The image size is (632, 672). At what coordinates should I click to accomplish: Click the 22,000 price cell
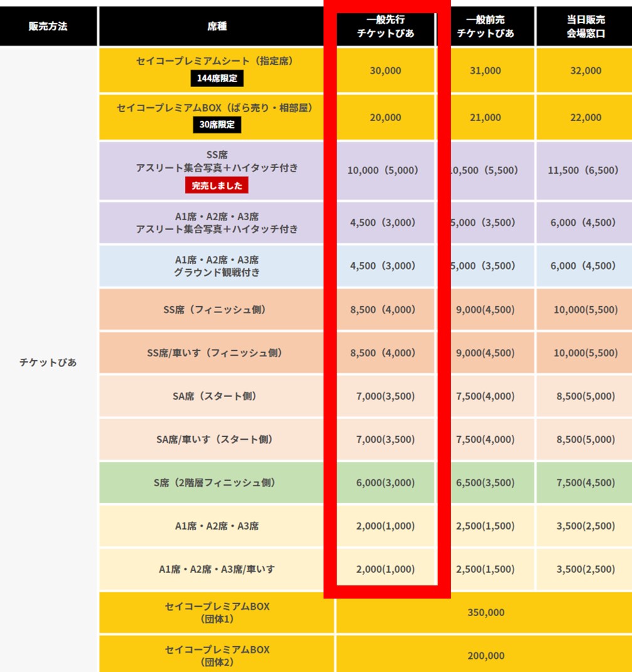coord(586,117)
